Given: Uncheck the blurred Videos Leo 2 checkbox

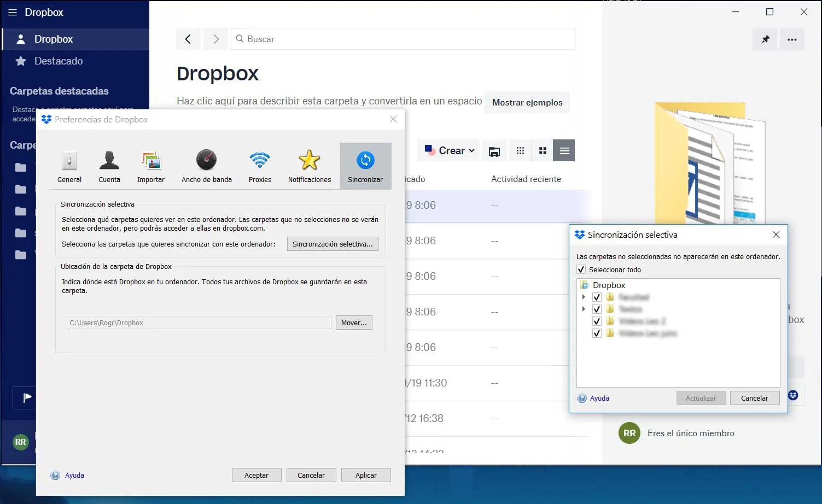Looking at the screenshot, I should (597, 321).
